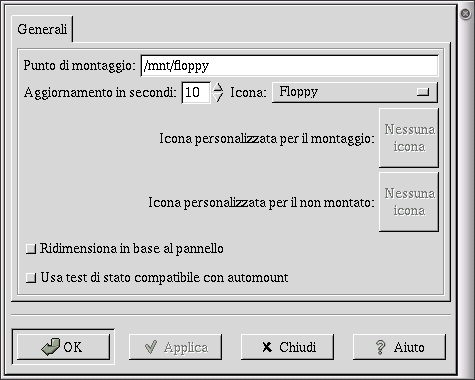Select the Generali tab
475x380 pixels.
click(42, 29)
